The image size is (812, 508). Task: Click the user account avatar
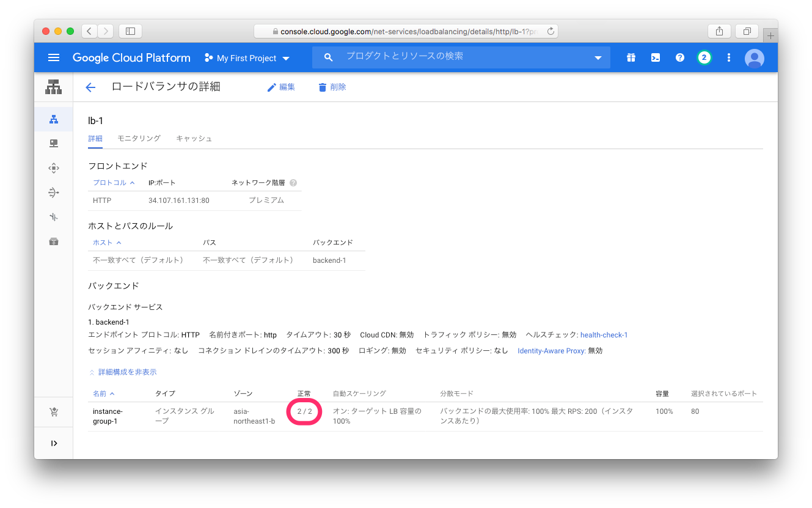pos(755,58)
